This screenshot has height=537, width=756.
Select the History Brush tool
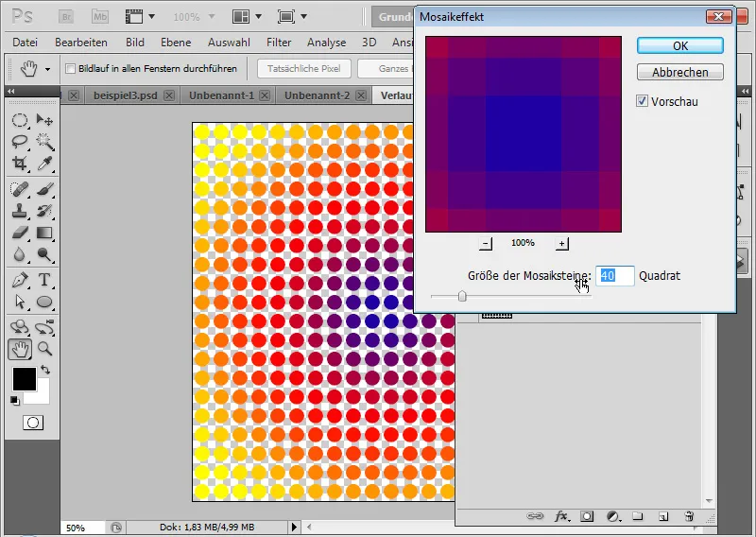pyautogui.click(x=44, y=211)
